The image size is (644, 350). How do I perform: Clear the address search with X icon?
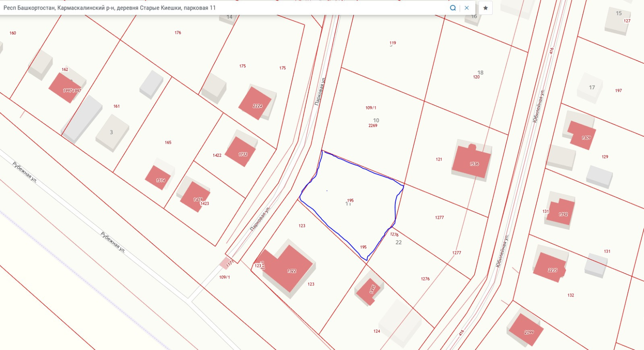click(x=466, y=8)
